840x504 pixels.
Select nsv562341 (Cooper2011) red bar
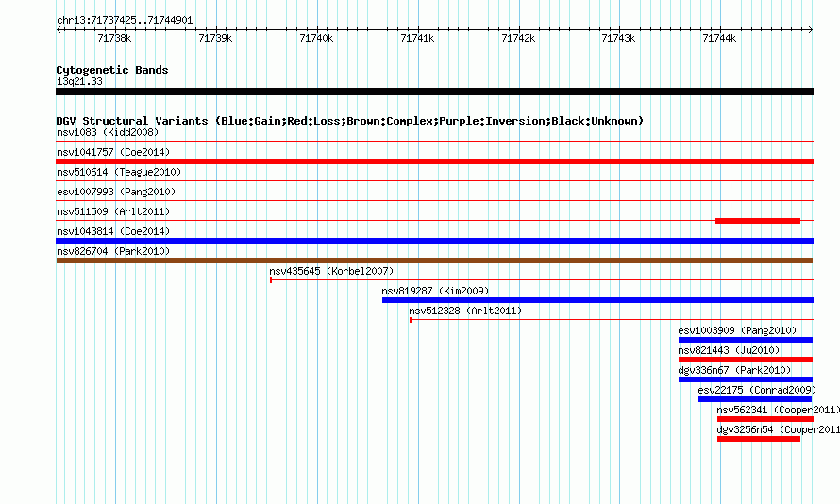coord(765,419)
